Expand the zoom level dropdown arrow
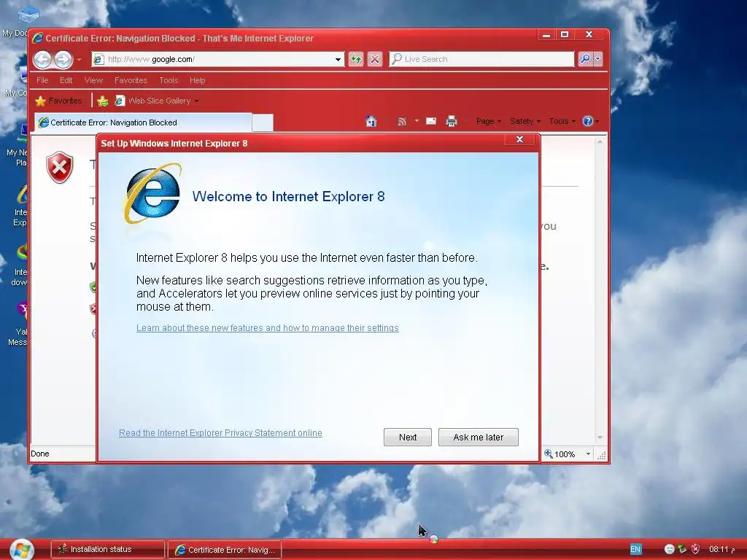This screenshot has width=747, height=560. (x=589, y=454)
